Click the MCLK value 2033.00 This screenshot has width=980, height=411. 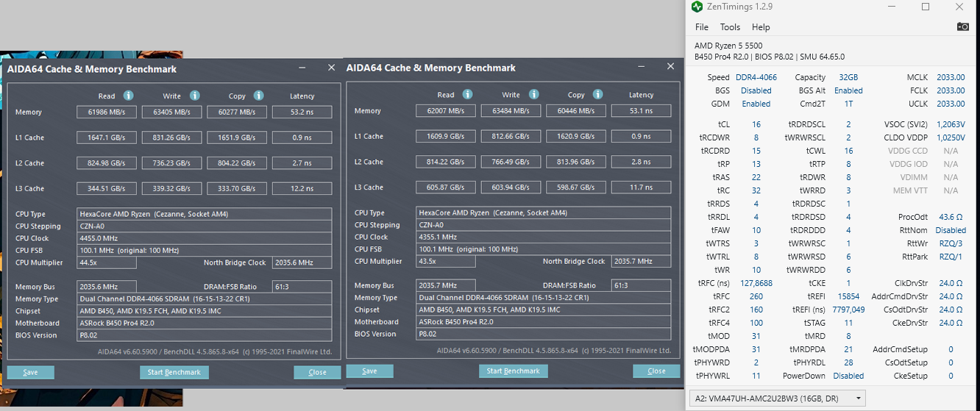pos(951,77)
